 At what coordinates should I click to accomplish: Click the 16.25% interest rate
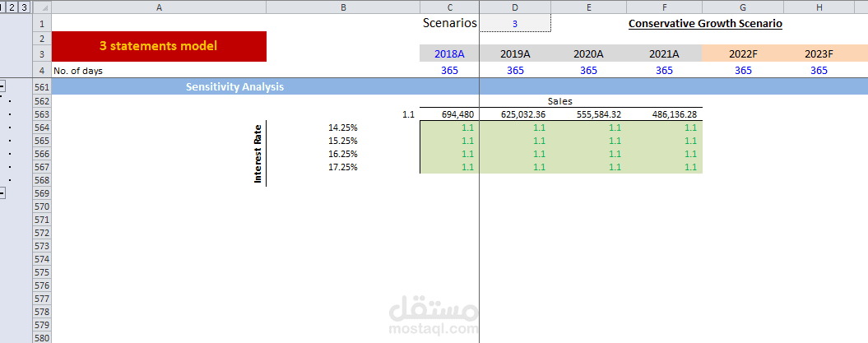[x=342, y=154]
